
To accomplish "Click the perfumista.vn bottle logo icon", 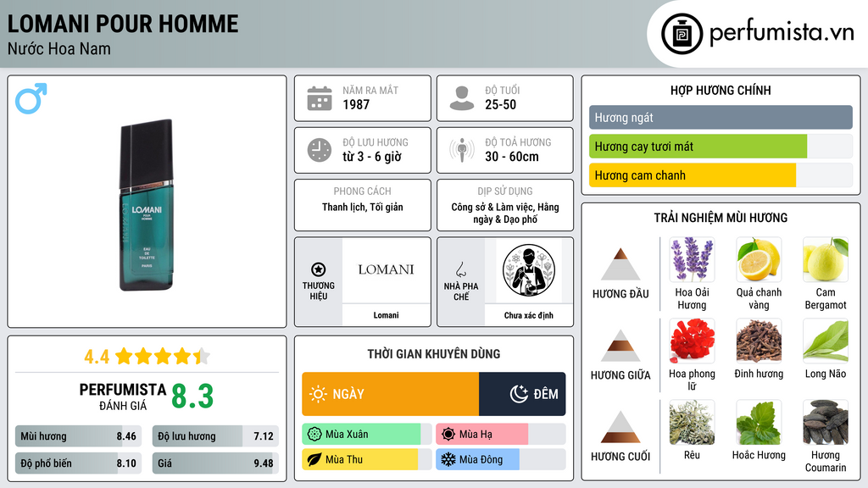I will tap(682, 34).
